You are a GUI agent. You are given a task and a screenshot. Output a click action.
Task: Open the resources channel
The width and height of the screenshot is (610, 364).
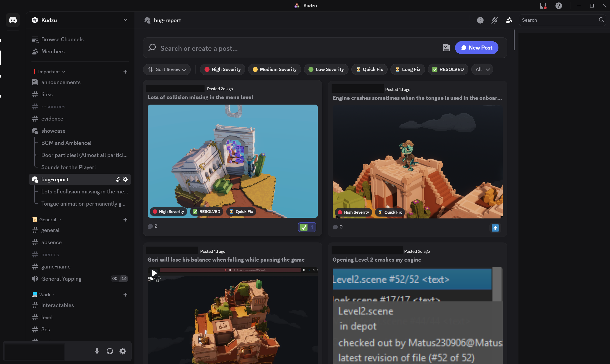80,106
